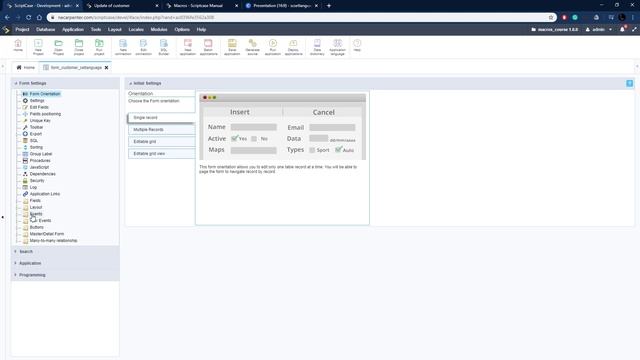This screenshot has width=640, height=360.
Task: Open the Layout menu
Action: [x=115, y=29]
